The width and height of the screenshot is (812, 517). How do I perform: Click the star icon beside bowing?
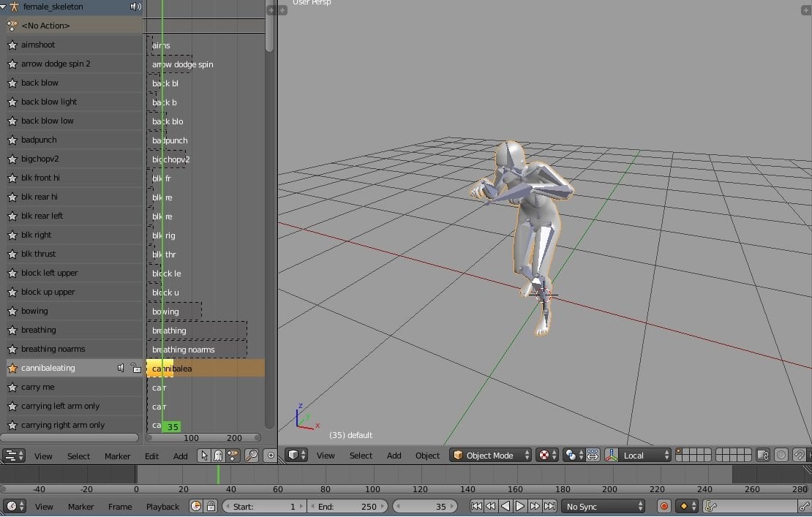12,311
